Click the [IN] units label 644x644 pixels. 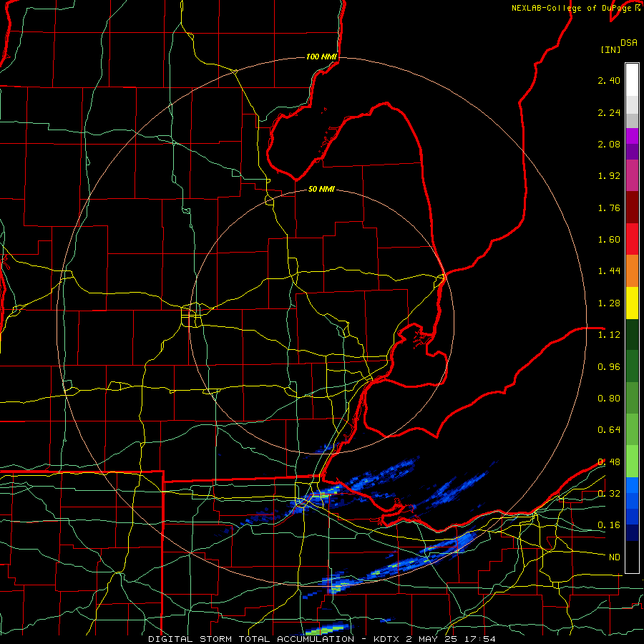(x=610, y=49)
